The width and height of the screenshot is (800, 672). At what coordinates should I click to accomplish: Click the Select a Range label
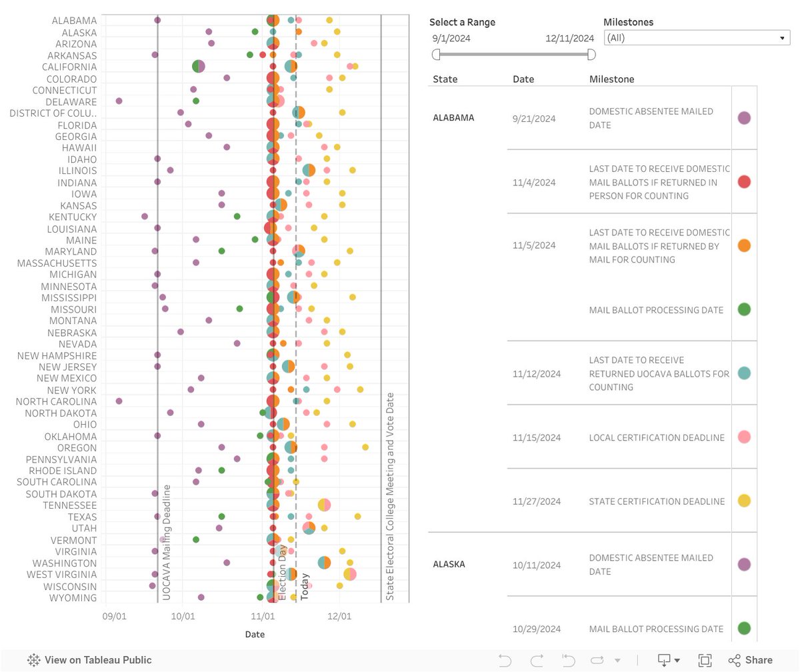coord(463,22)
